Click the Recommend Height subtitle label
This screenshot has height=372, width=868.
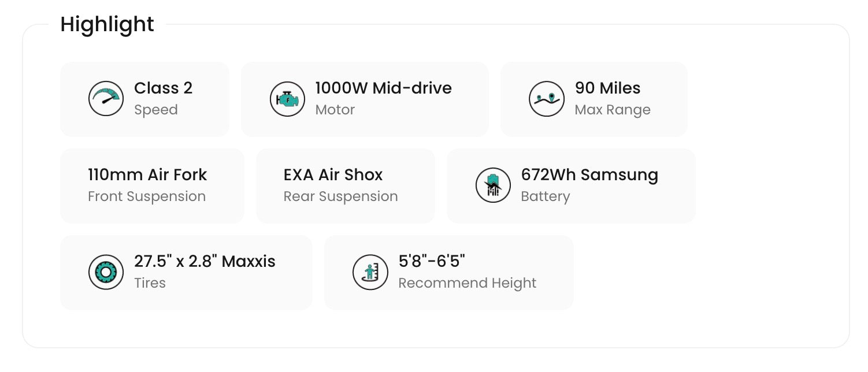pyautogui.click(x=467, y=283)
